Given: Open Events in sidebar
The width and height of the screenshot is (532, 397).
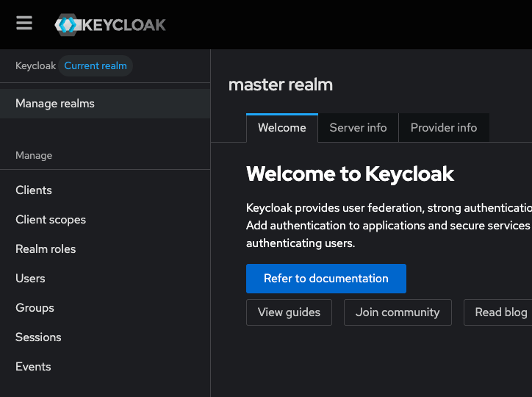Looking at the screenshot, I should (105, 366).
